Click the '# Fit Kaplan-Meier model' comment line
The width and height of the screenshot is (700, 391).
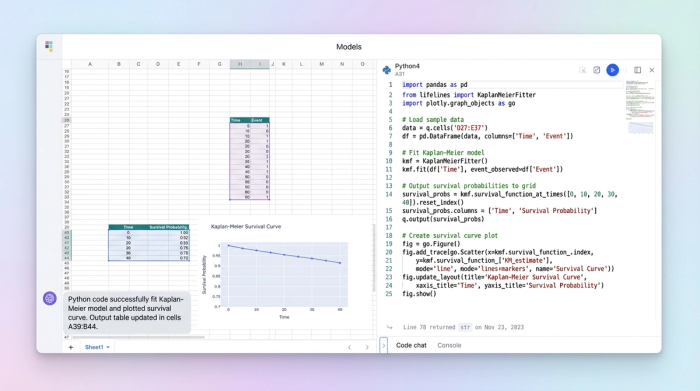443,153
